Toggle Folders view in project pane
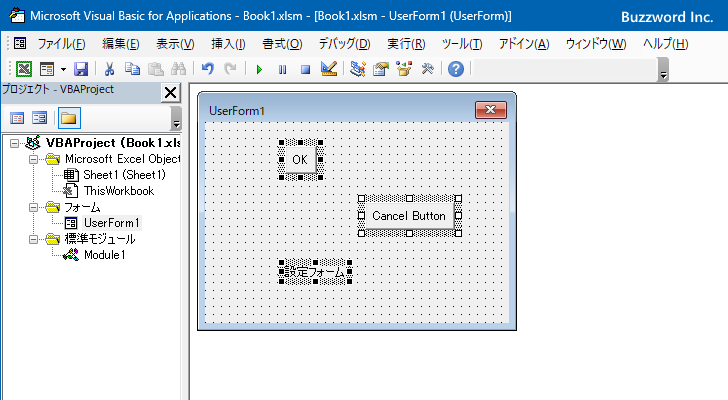Screen dimensions: 728x400 (69, 118)
